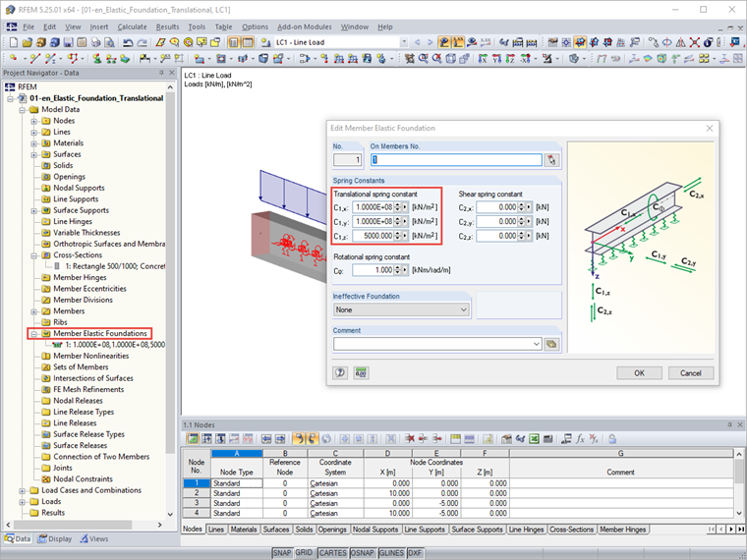This screenshot has width=747, height=560.
Task: Pick members with selection arrow icon
Action: (551, 160)
